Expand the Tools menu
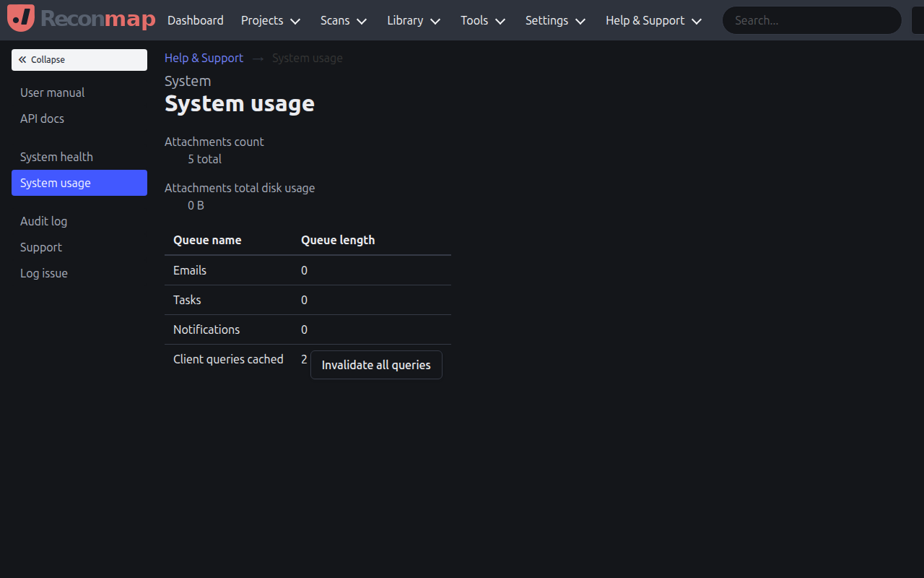924x578 pixels. [x=482, y=20]
